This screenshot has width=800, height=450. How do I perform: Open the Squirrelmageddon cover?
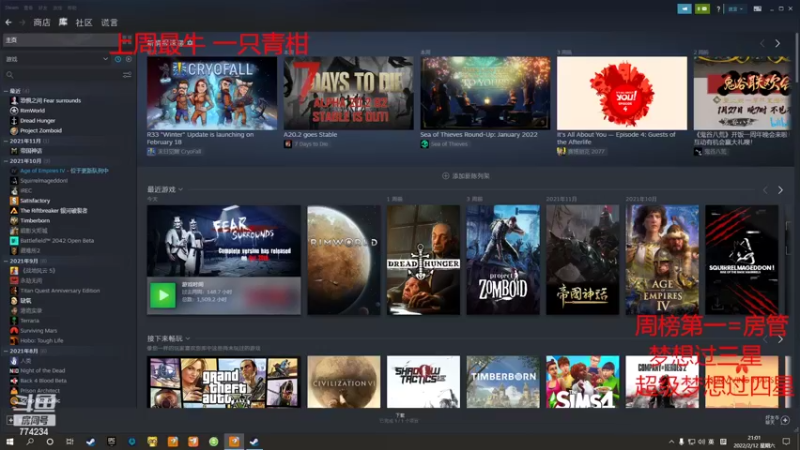coord(742,260)
